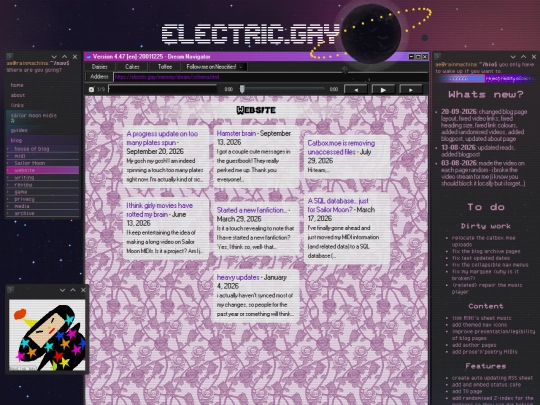Go to about in the nav menu
This screenshot has width=540, height=405.
tap(18, 95)
